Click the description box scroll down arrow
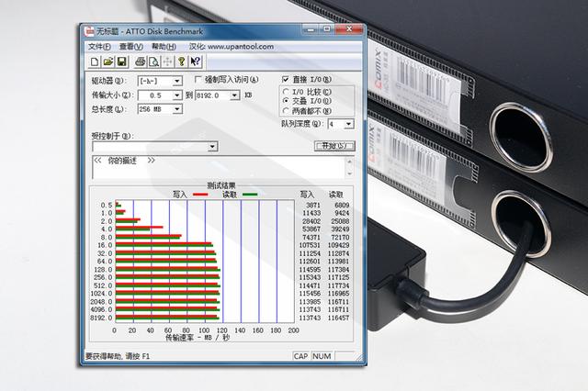This screenshot has width=588, height=391. coord(349,173)
